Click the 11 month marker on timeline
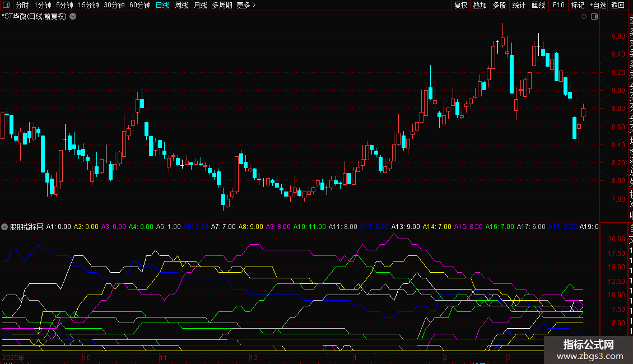Screen dimensions: 633x364 click(x=163, y=357)
